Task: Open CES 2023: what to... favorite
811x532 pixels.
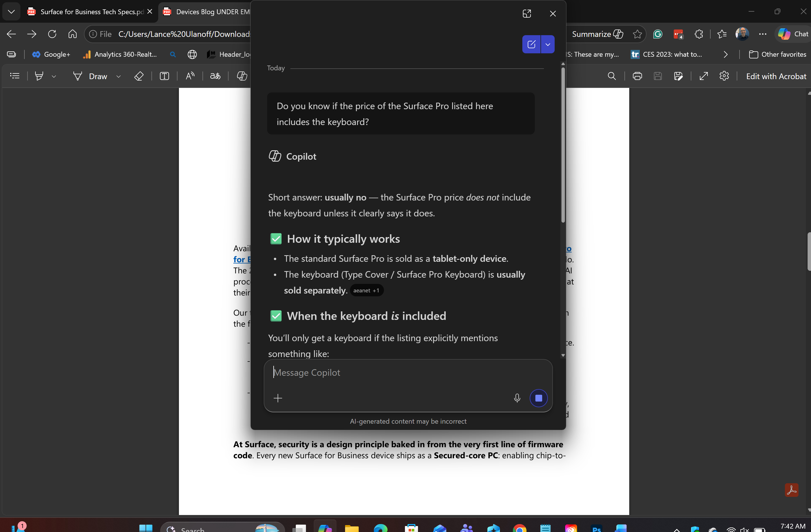Action: coord(666,54)
